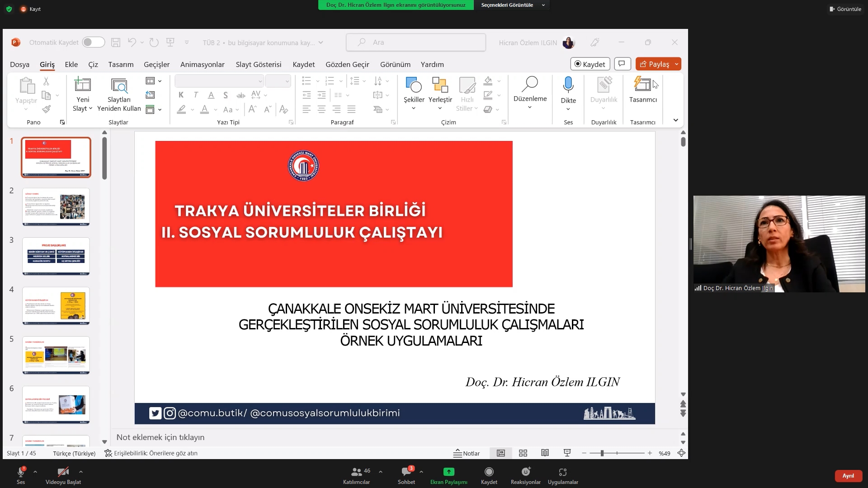Open the font size combo box
This screenshot has width=868, height=488.
[278, 81]
